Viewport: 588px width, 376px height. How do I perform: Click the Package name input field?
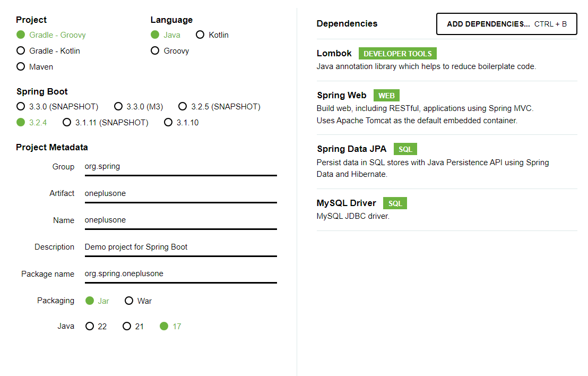point(181,274)
